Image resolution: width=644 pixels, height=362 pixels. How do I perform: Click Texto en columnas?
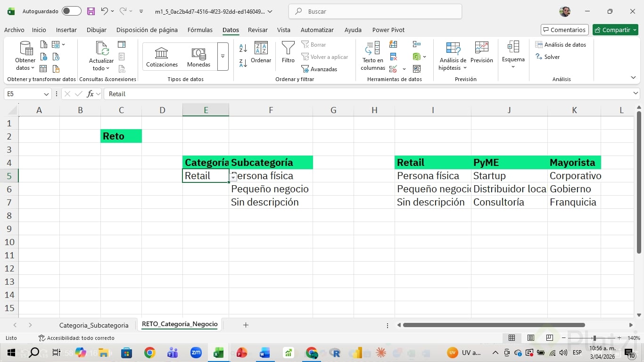(x=373, y=56)
